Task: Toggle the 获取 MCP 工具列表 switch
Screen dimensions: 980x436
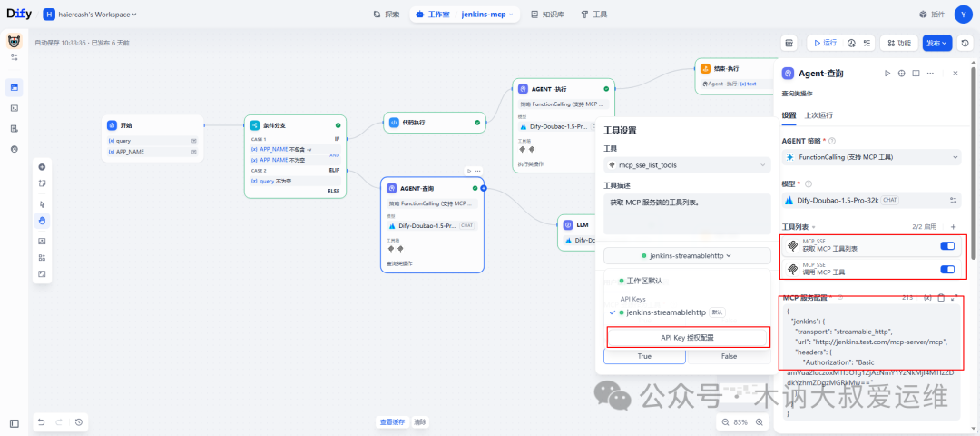Action: coord(947,246)
